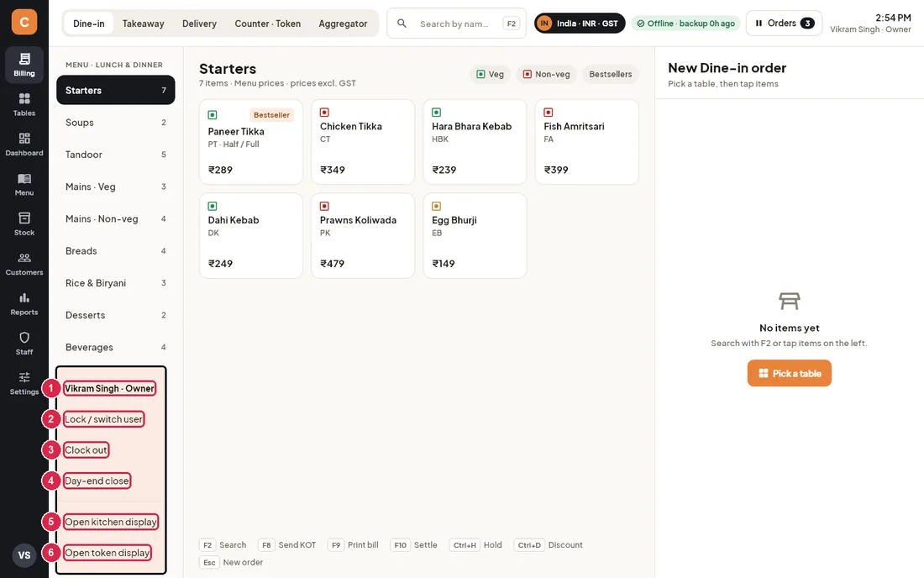Choose Lock / switch user
This screenshot has width=924, height=578.
(x=103, y=419)
